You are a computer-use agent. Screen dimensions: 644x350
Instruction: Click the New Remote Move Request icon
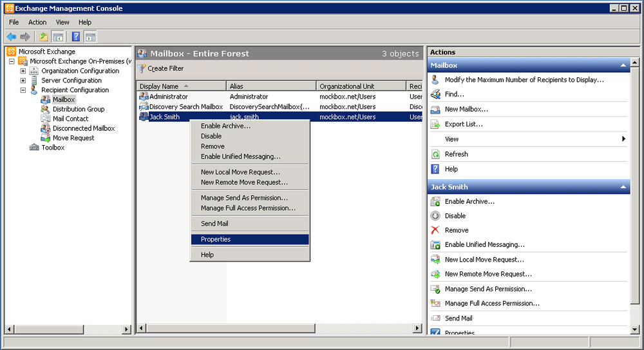point(435,274)
